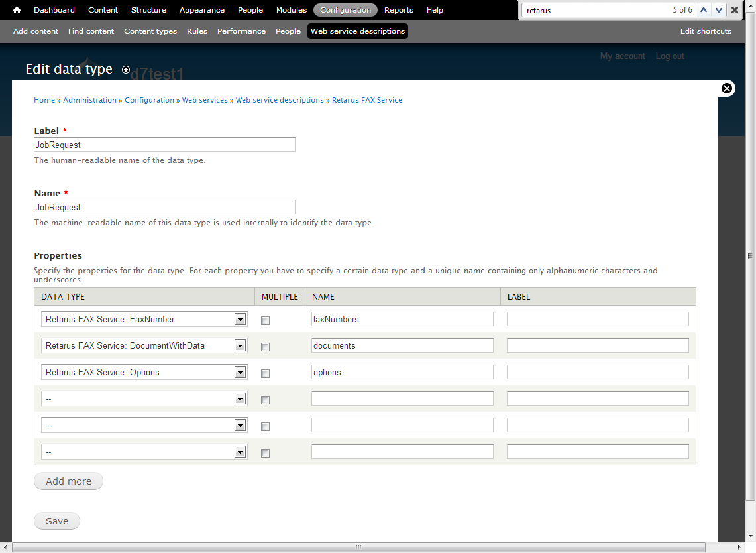Viewport: 756px width, 553px height.
Task: Click the label field for faxNumbers row
Action: pos(598,319)
